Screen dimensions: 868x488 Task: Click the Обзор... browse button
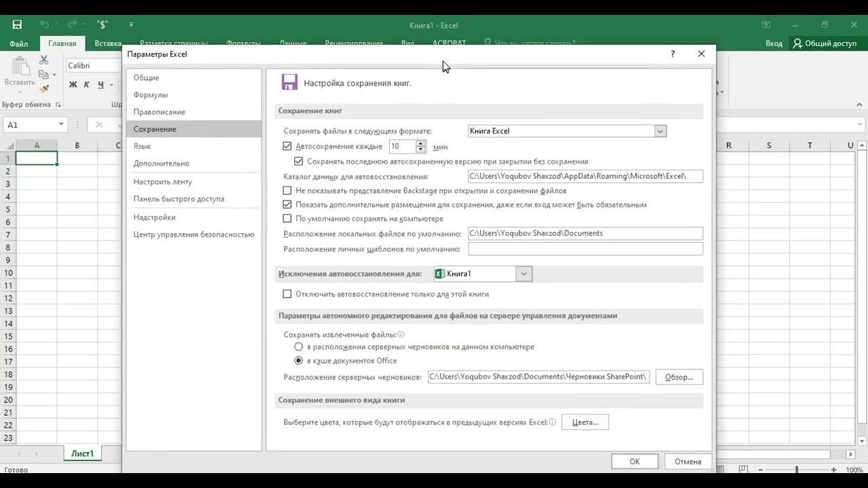679,377
